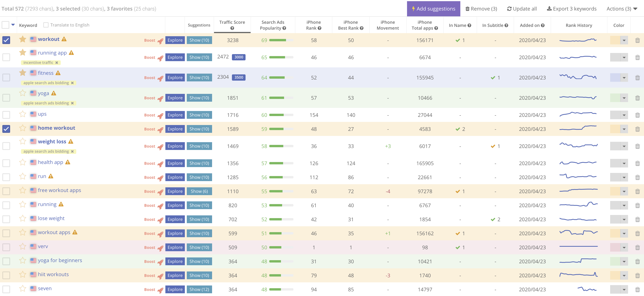Open select-all dropdown arrow in header
The height and width of the screenshot is (296, 644).
[x=13, y=25]
